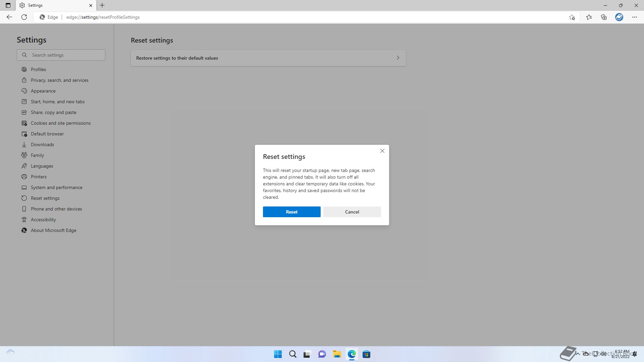Open the profile avatar icon
The width and height of the screenshot is (644, 362).
tap(619, 17)
